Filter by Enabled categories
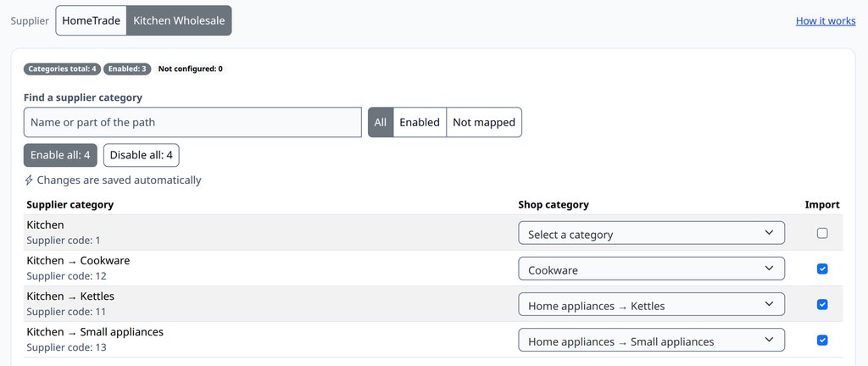 tap(420, 122)
